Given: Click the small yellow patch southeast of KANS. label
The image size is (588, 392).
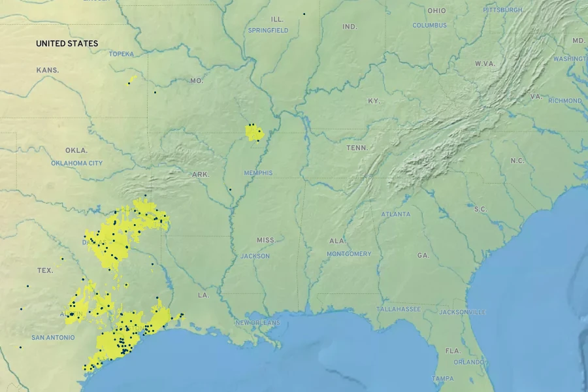Looking at the screenshot, I should coord(132,80).
